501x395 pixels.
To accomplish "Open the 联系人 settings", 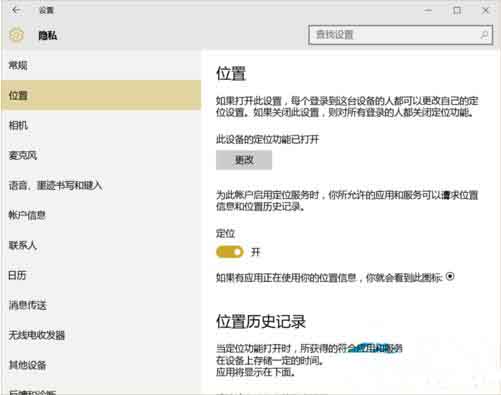I will (101, 245).
